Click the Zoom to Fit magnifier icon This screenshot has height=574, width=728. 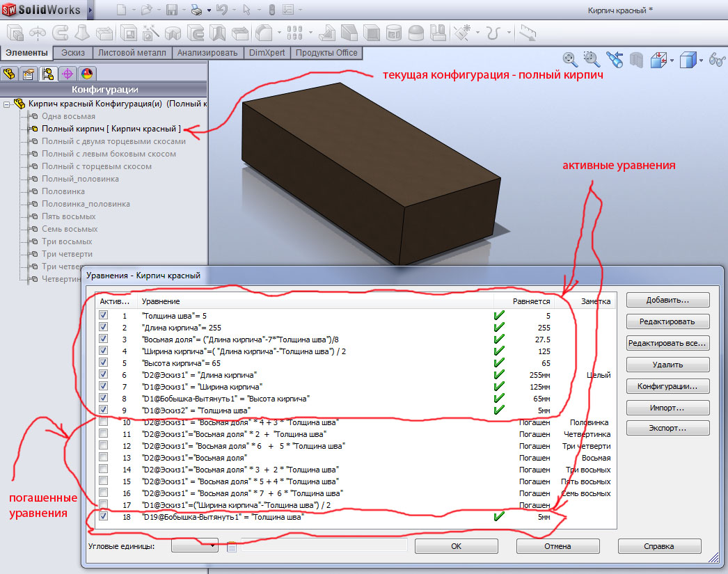(570, 60)
